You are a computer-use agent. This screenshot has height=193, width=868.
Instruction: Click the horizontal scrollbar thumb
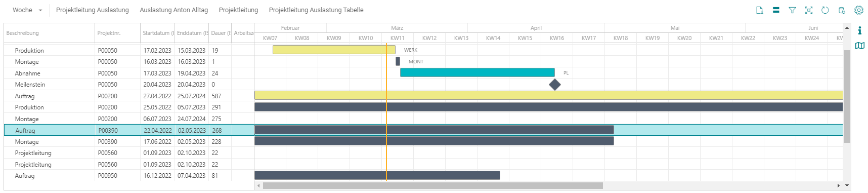pos(433,185)
